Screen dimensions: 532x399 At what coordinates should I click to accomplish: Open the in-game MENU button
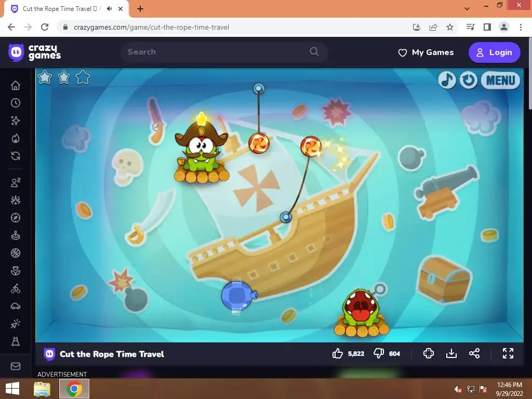[500, 81]
